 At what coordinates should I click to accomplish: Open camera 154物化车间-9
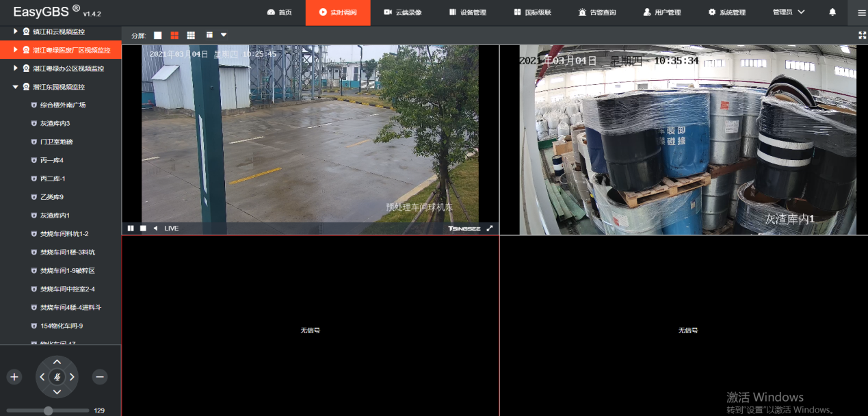pyautogui.click(x=62, y=326)
